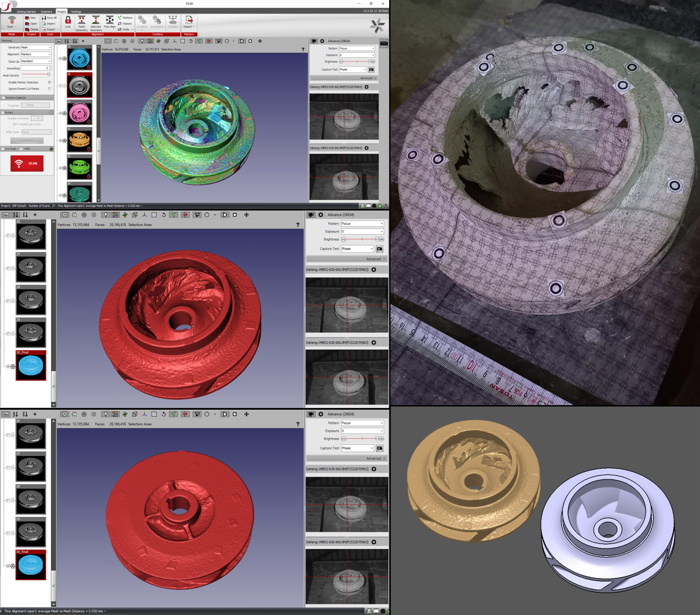This screenshot has height=615, width=700.
Task: Check the Live Scan checkbox
Action: tap(3, 149)
